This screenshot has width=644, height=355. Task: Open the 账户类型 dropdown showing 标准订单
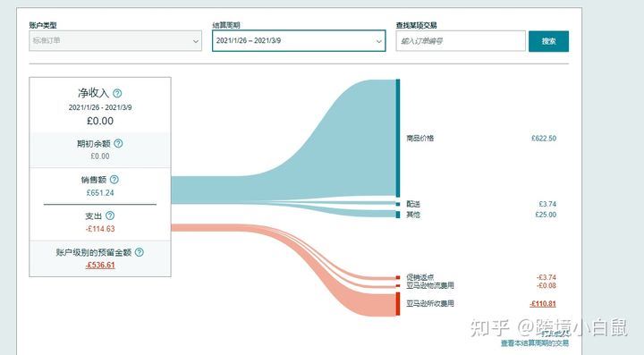pos(115,41)
